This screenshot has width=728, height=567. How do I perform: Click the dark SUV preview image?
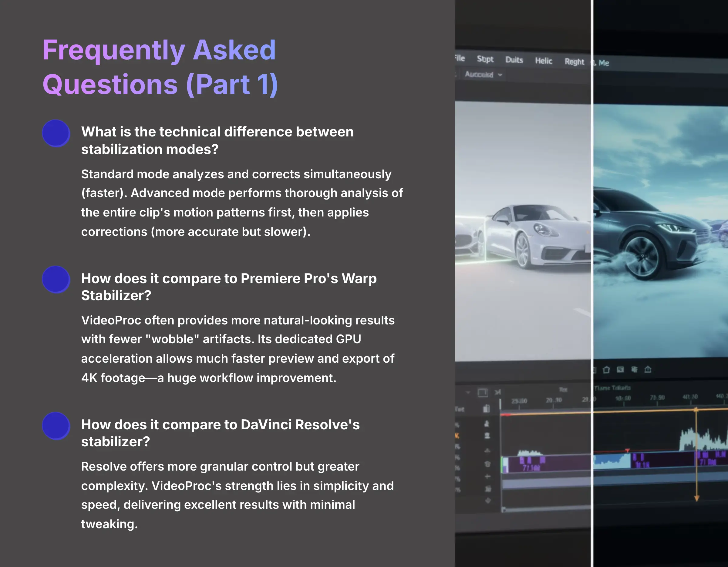pyautogui.click(x=661, y=231)
